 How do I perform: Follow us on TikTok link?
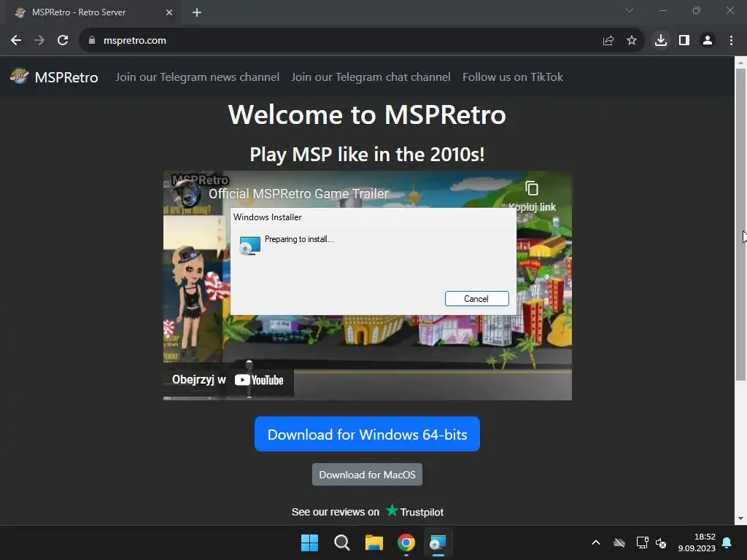(513, 77)
